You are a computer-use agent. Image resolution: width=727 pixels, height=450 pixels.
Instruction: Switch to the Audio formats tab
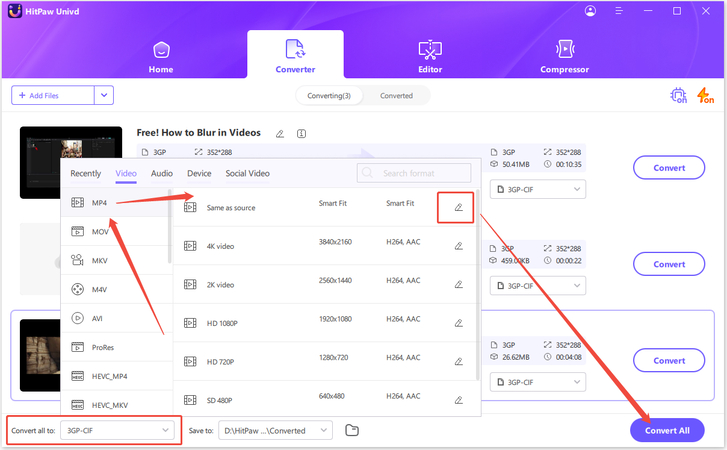pyautogui.click(x=161, y=173)
